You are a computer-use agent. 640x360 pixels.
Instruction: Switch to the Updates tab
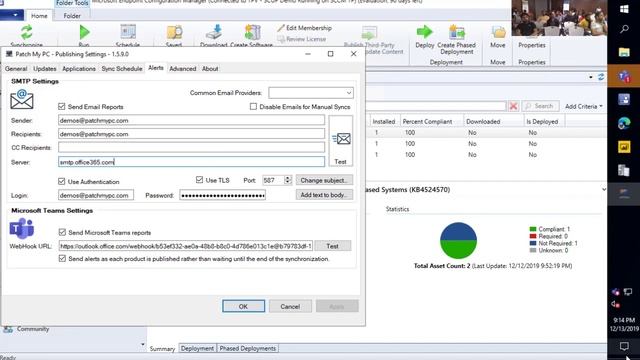[44, 69]
